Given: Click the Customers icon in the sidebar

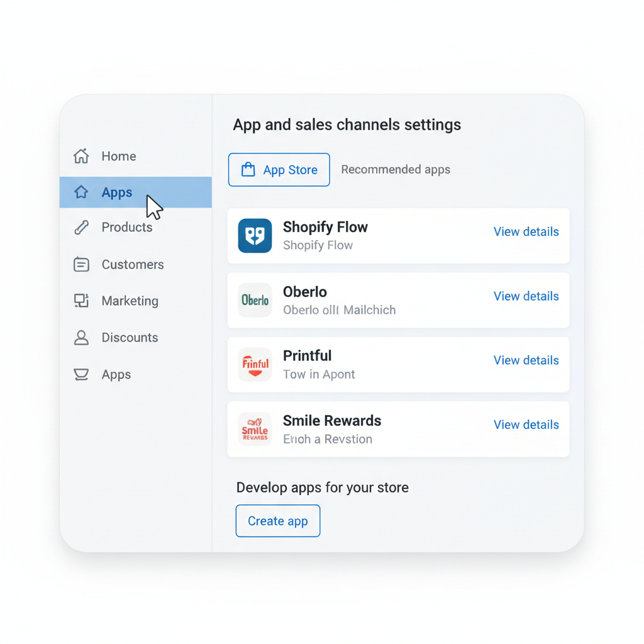Looking at the screenshot, I should [x=81, y=264].
